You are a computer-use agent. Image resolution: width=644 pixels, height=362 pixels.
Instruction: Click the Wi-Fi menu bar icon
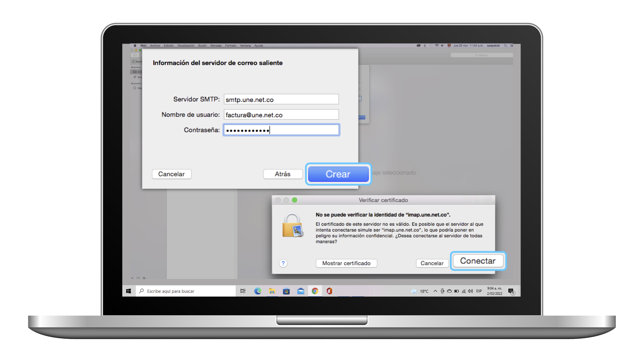pos(437,45)
